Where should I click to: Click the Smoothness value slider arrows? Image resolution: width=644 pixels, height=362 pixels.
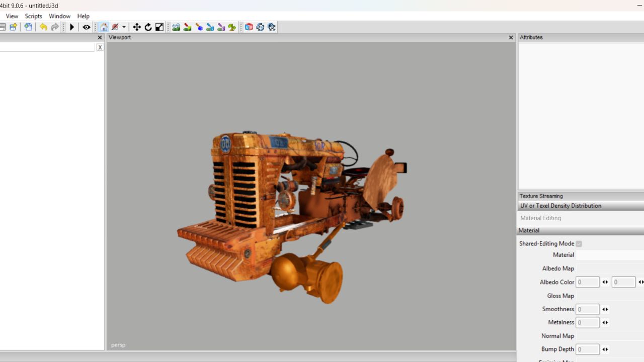pyautogui.click(x=605, y=309)
